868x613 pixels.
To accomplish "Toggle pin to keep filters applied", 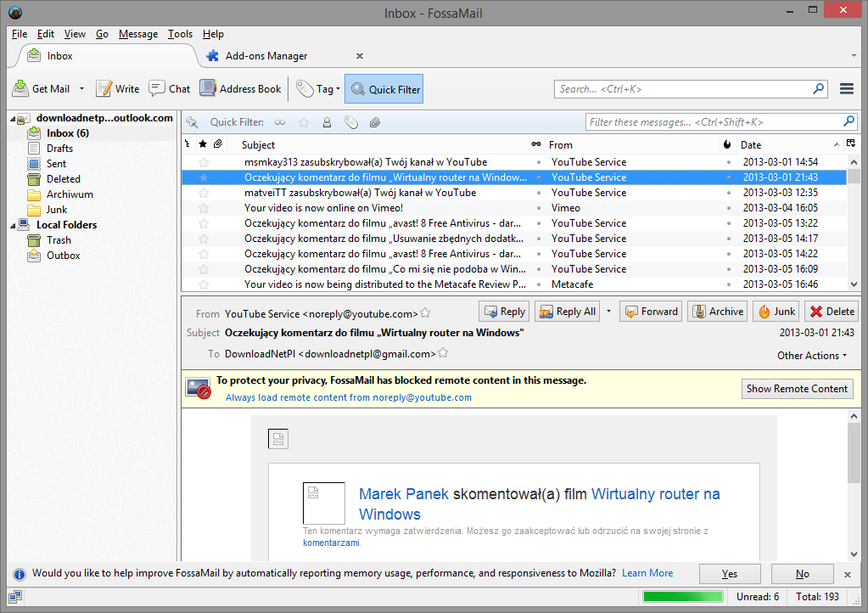I will pyautogui.click(x=192, y=122).
